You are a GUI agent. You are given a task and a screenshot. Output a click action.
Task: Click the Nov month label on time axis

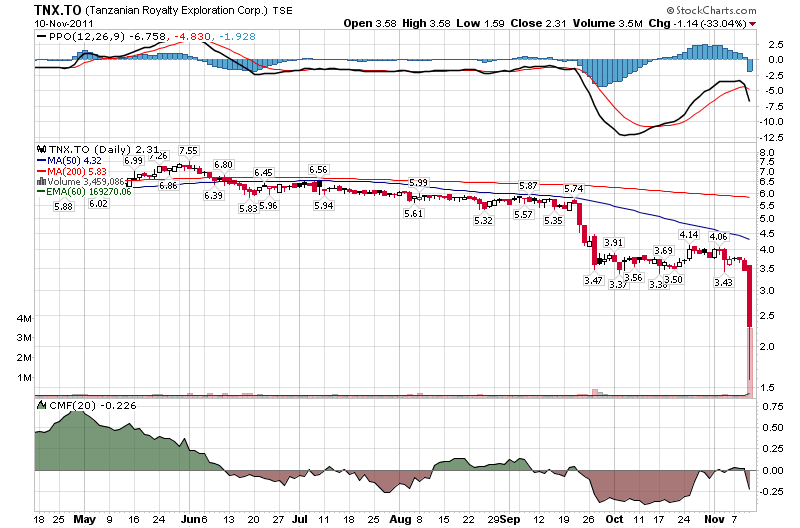tap(712, 520)
